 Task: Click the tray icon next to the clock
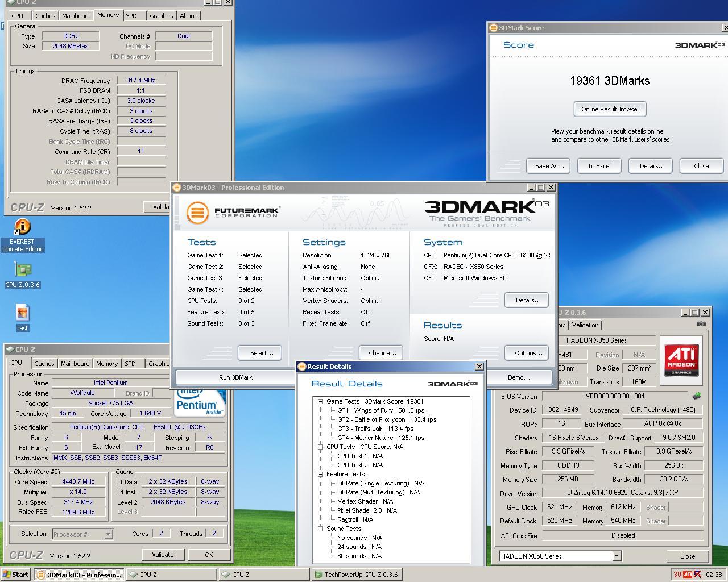[x=697, y=575]
